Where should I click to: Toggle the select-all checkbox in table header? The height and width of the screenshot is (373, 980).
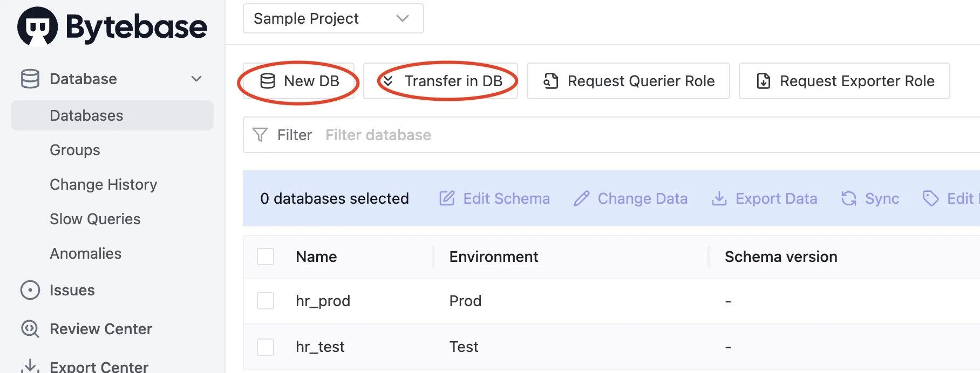[266, 257]
